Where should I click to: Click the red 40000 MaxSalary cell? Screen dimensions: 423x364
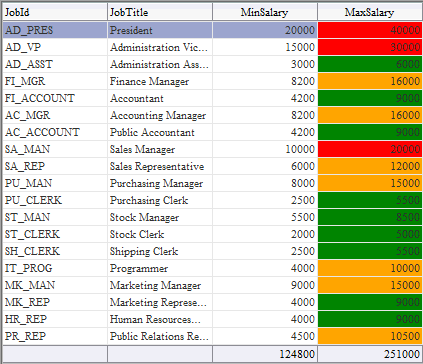370,30
